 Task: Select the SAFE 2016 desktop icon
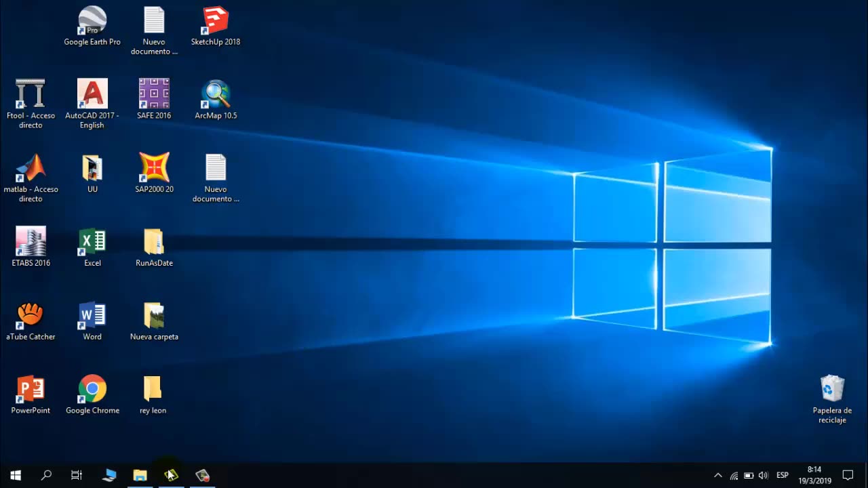coord(154,100)
